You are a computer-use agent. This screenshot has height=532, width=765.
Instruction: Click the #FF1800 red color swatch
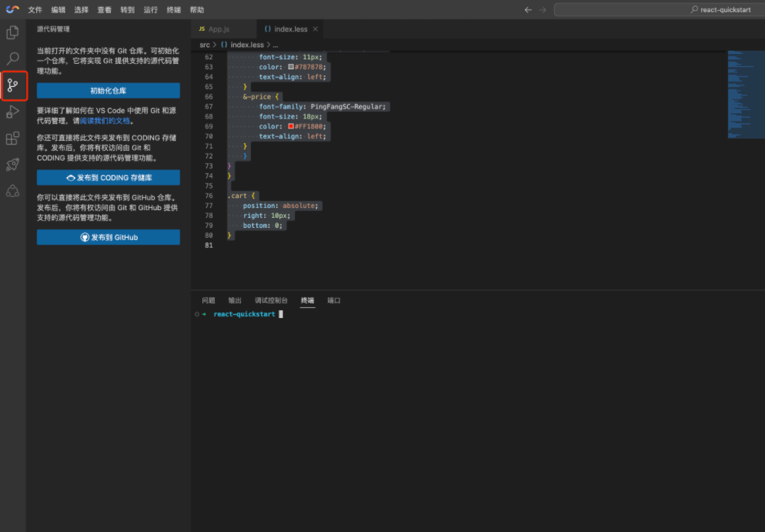pyautogui.click(x=291, y=126)
